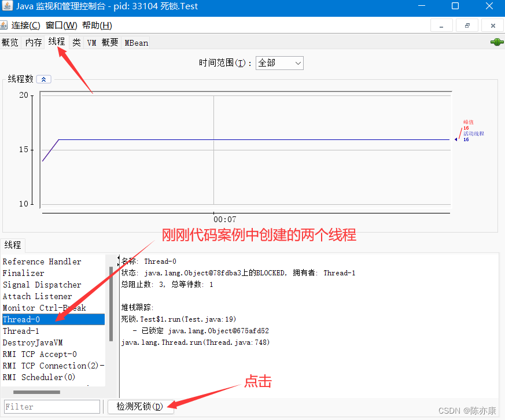Maximize the main JConsole window
Image resolution: width=505 pixels, height=420 pixels.
(455, 6)
